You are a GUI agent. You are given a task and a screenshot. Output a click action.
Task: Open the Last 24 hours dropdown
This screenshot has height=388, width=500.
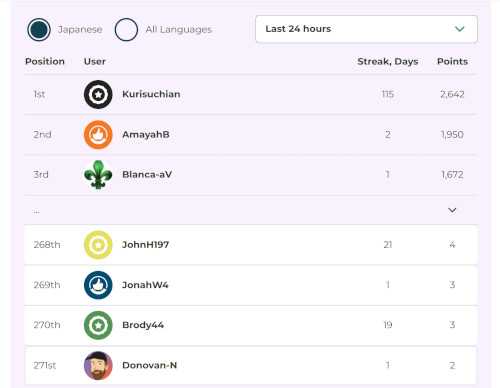[x=366, y=29]
